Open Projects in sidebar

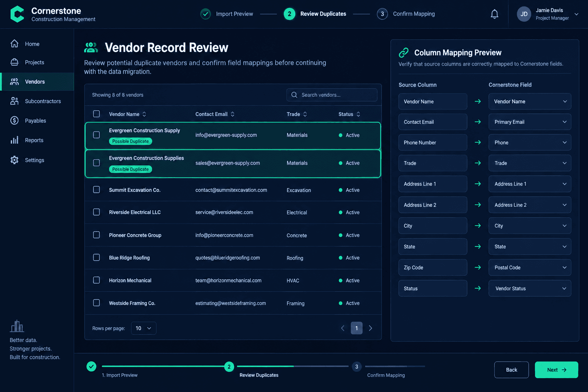37,62
